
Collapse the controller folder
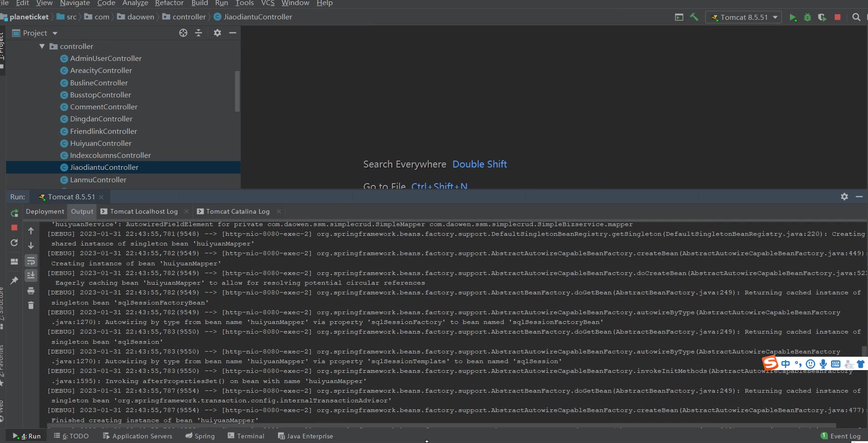(x=42, y=47)
